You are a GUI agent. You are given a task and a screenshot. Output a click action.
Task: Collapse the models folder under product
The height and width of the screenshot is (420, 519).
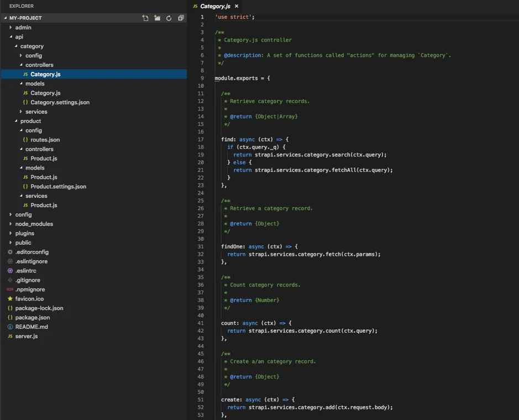21,168
